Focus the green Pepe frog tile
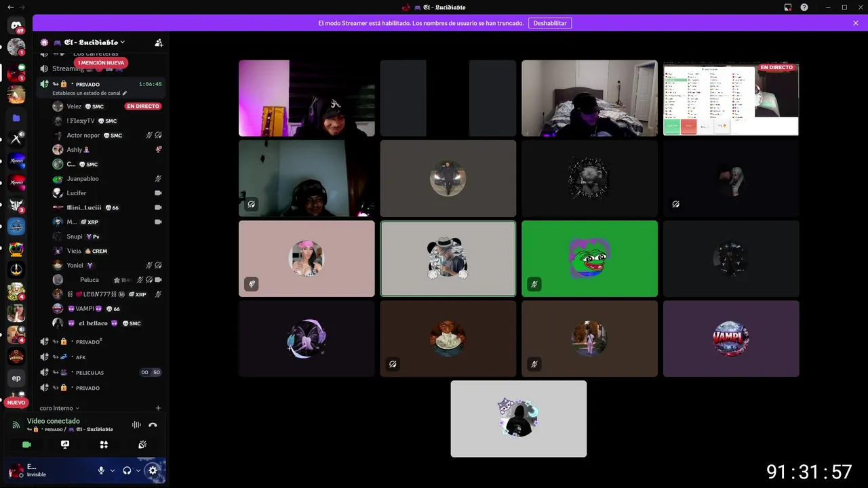Image resolution: width=868 pixels, height=488 pixels. click(x=589, y=258)
